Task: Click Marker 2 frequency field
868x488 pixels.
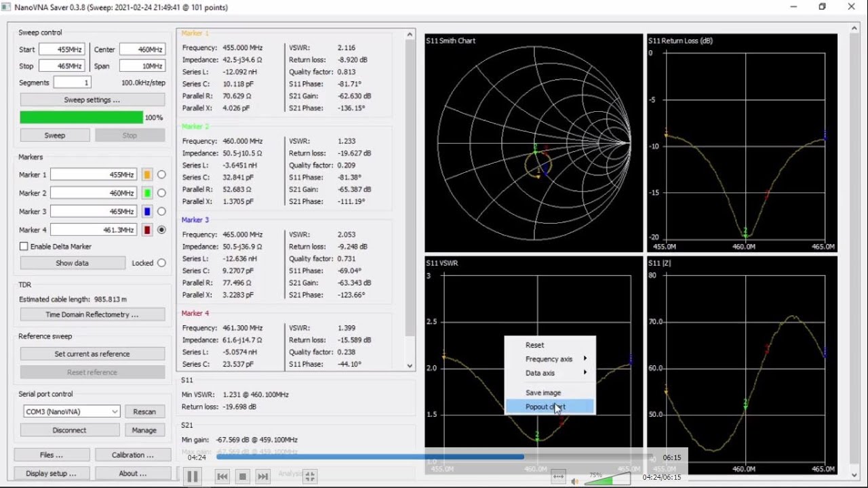Action: [x=94, y=193]
